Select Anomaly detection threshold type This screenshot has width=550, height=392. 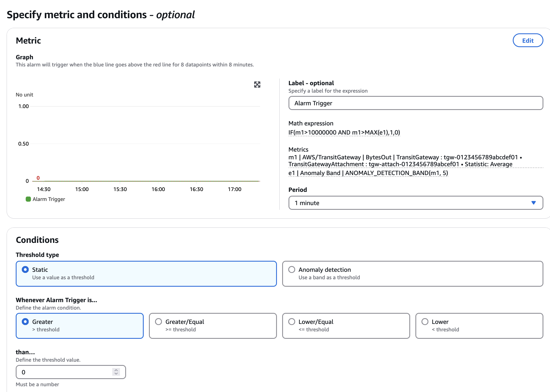point(292,270)
